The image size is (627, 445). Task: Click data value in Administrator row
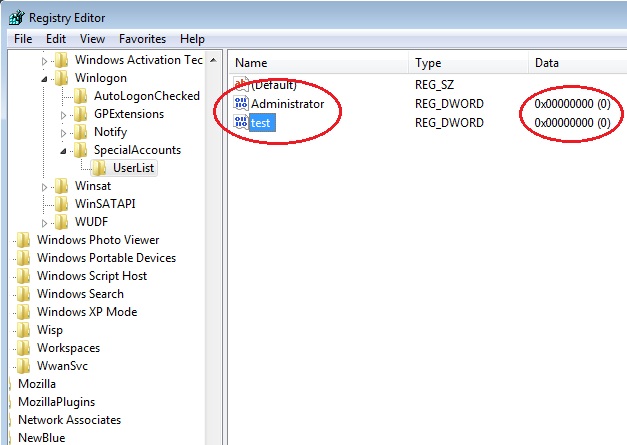(572, 104)
